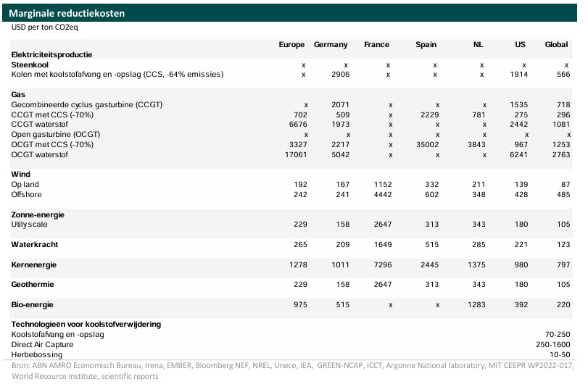Click the 'Spain' column header

pos(426,45)
